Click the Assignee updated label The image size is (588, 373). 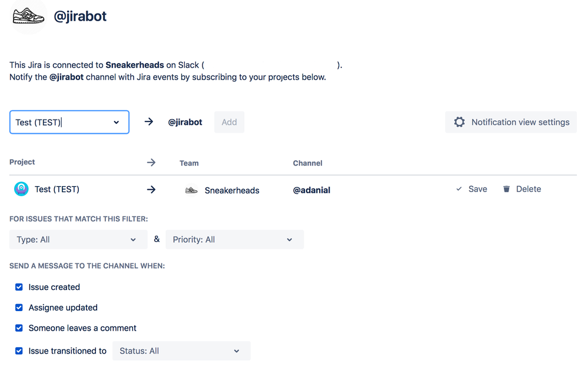point(63,308)
